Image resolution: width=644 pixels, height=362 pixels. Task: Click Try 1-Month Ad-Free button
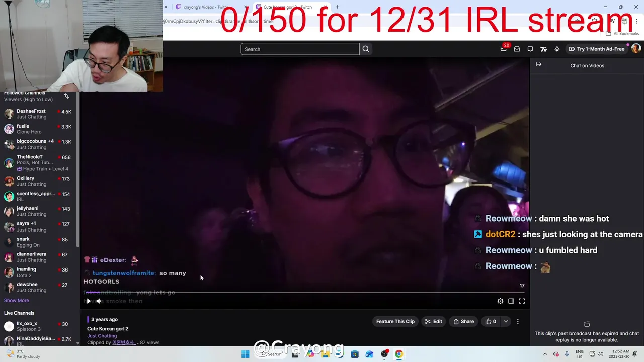(596, 49)
